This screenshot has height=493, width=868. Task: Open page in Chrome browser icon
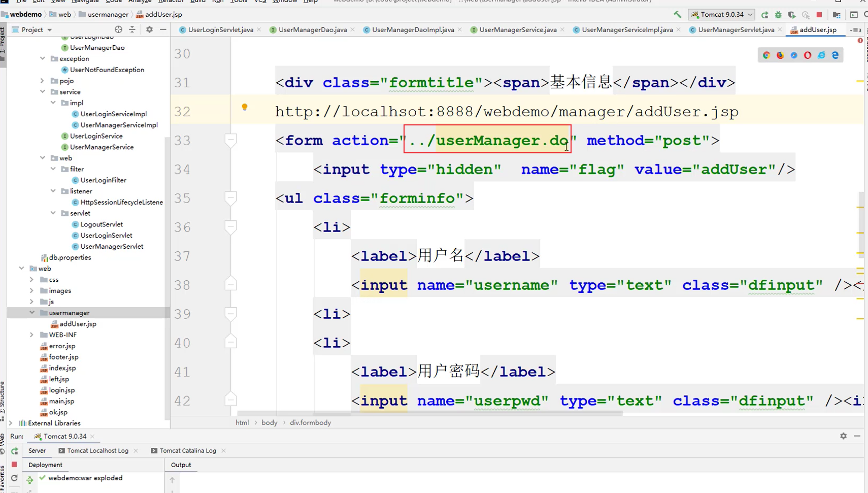point(766,55)
